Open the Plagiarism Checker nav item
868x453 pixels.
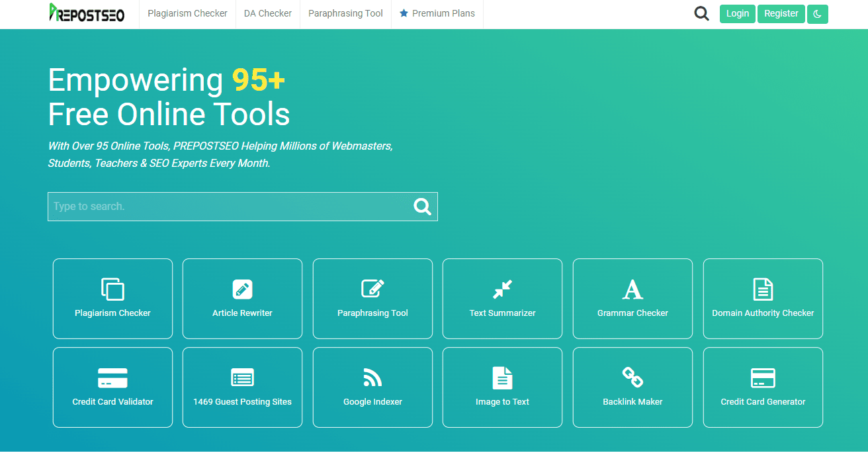pos(187,13)
